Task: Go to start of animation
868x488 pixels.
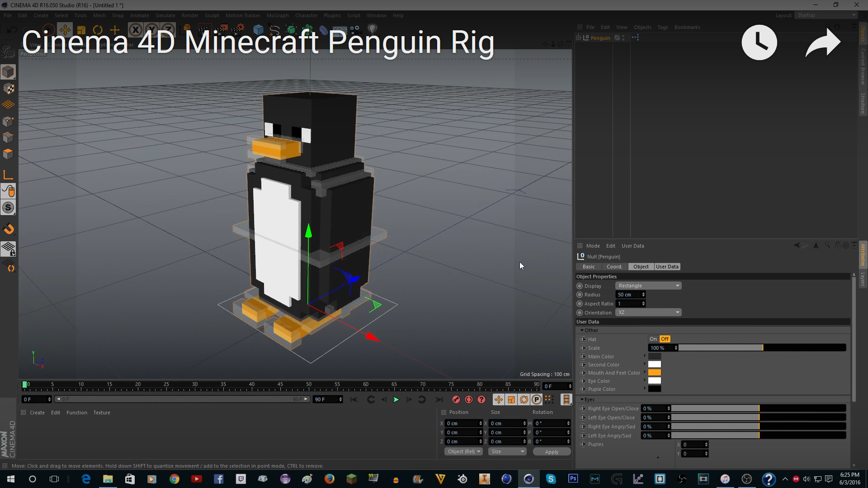Action: (x=354, y=399)
